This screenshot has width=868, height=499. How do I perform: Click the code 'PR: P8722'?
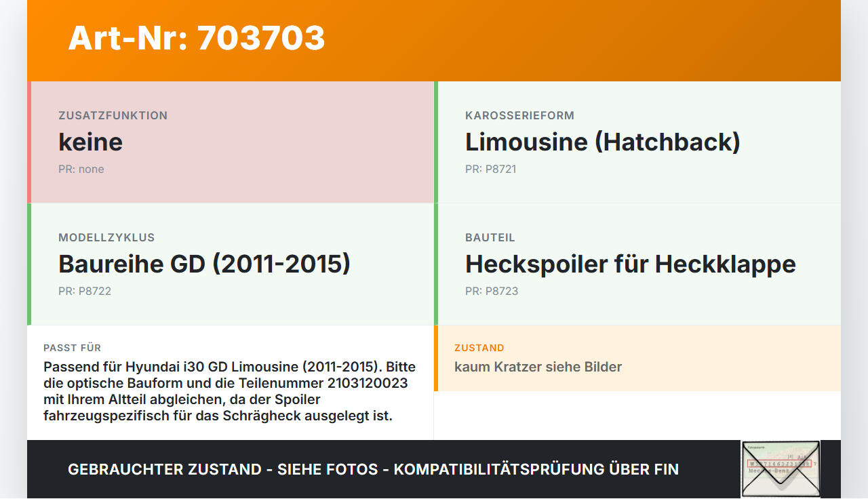(x=85, y=292)
